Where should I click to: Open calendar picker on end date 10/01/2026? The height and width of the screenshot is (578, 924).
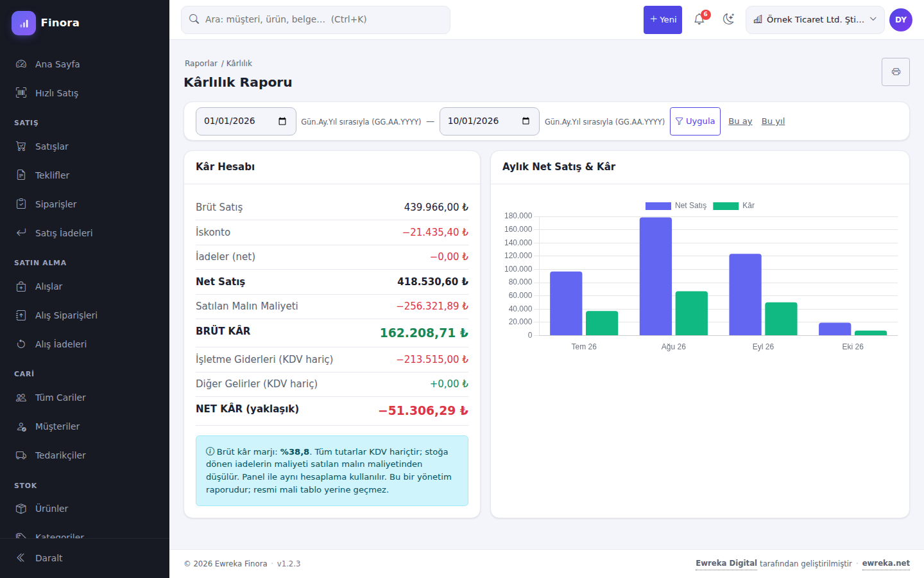(526, 121)
